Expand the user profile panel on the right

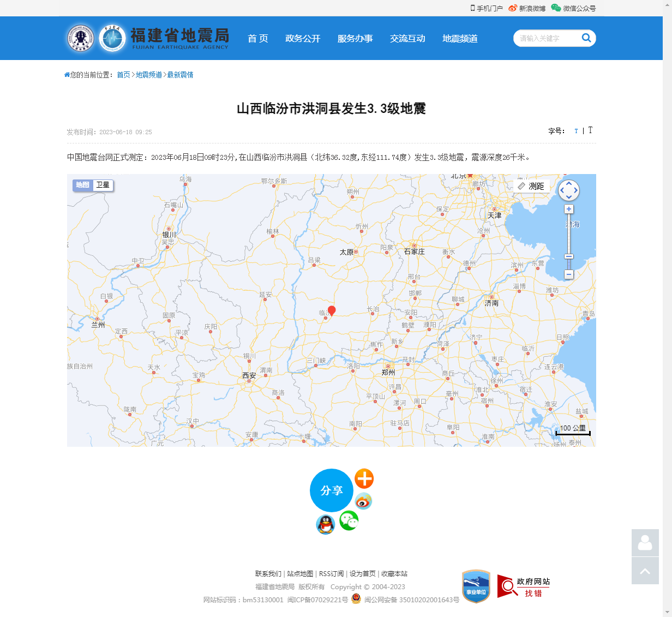pos(645,543)
